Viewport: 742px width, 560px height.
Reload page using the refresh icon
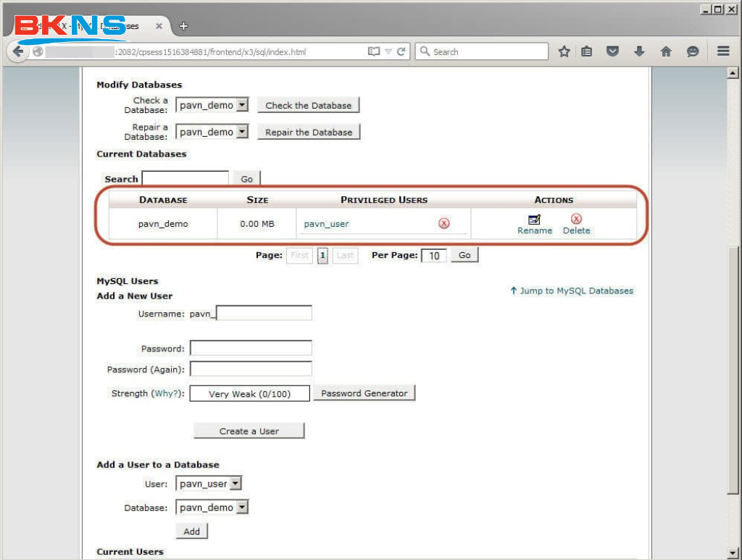click(x=401, y=51)
